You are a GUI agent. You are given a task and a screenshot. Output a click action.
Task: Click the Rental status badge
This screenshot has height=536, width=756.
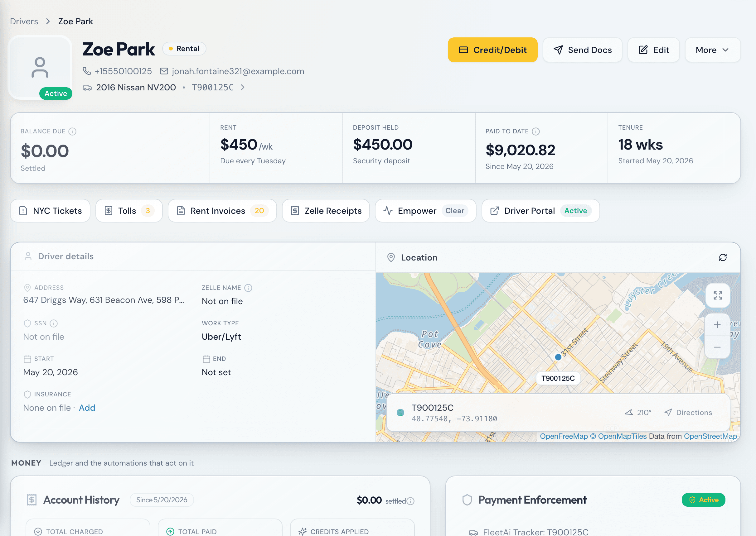[x=184, y=49]
